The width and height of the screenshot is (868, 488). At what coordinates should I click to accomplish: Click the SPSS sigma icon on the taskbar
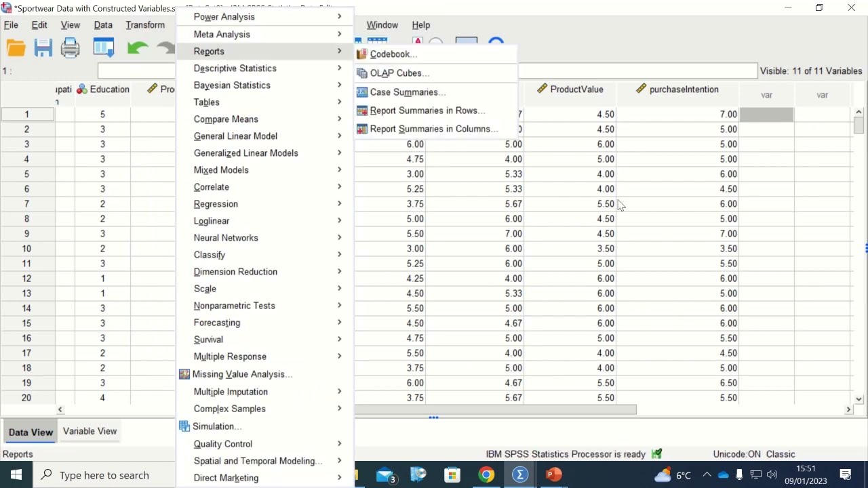click(520, 475)
